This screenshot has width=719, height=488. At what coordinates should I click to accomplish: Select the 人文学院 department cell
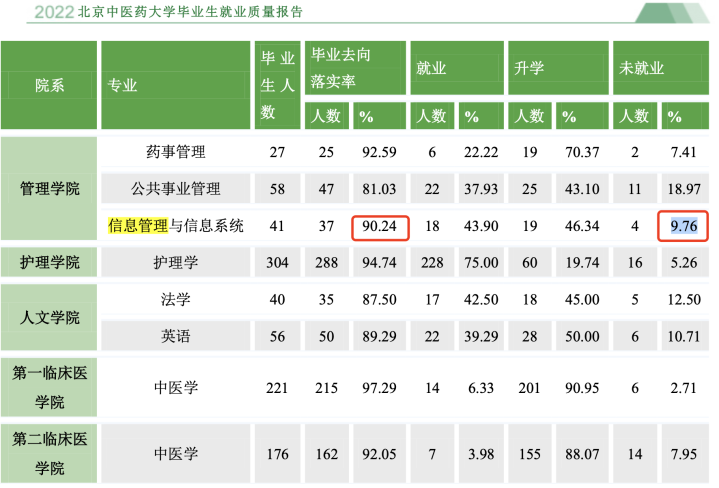tap(49, 317)
